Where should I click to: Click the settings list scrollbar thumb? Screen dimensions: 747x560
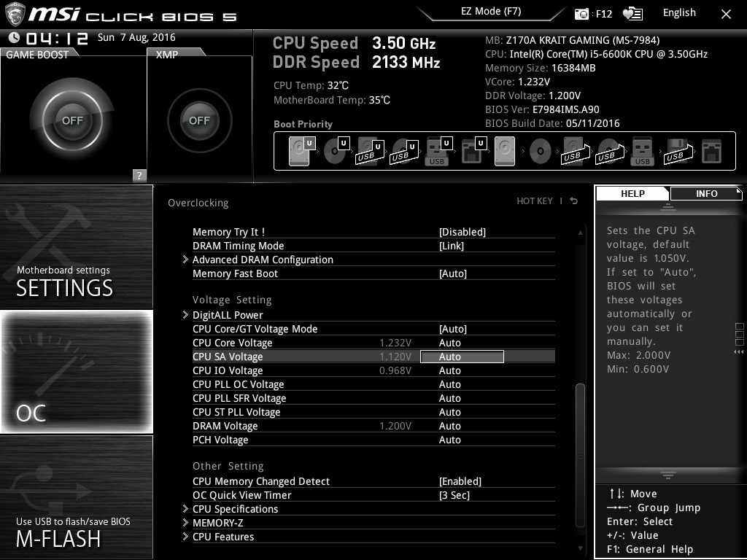(x=580, y=455)
